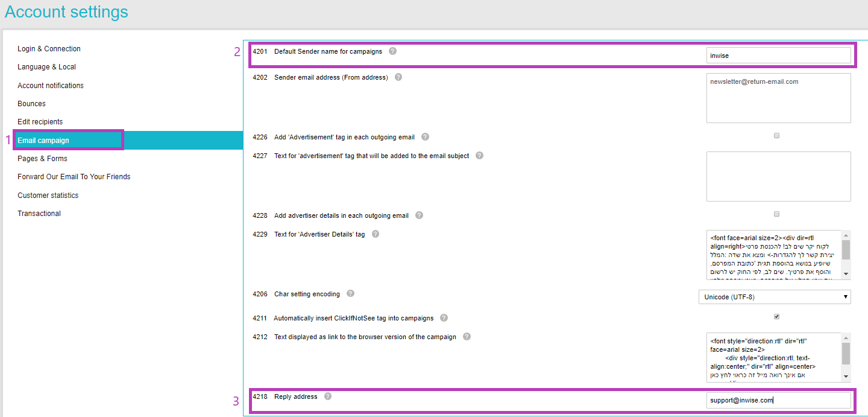This screenshot has height=417, width=868.
Task: Switch to the Bounces settings section
Action: coord(31,103)
